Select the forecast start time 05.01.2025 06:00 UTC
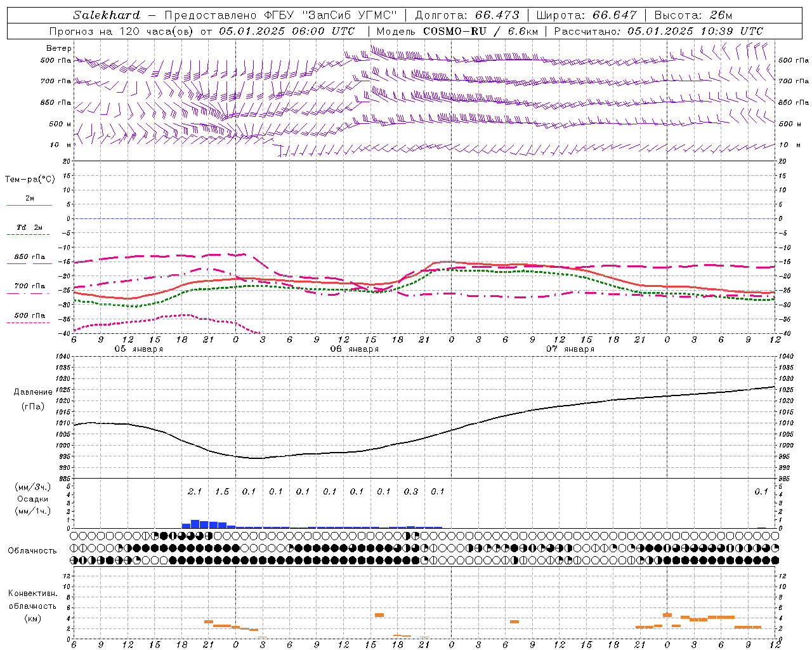This screenshot has width=812, height=650. (287, 31)
